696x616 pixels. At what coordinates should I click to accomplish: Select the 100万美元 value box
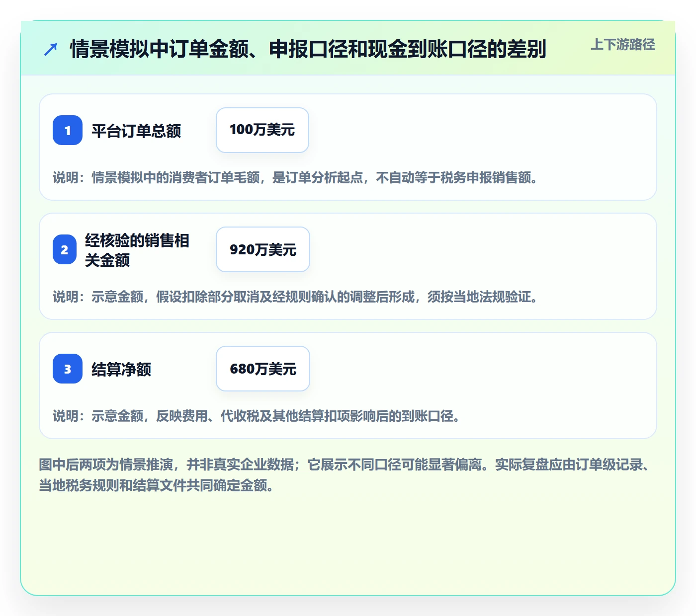pos(262,130)
